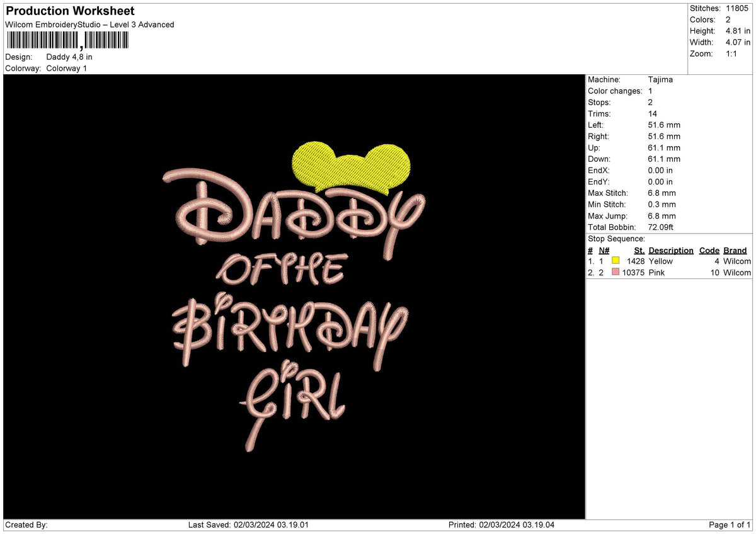The height and width of the screenshot is (534, 756).
Task: Click the N# column header
Action: [x=604, y=250]
